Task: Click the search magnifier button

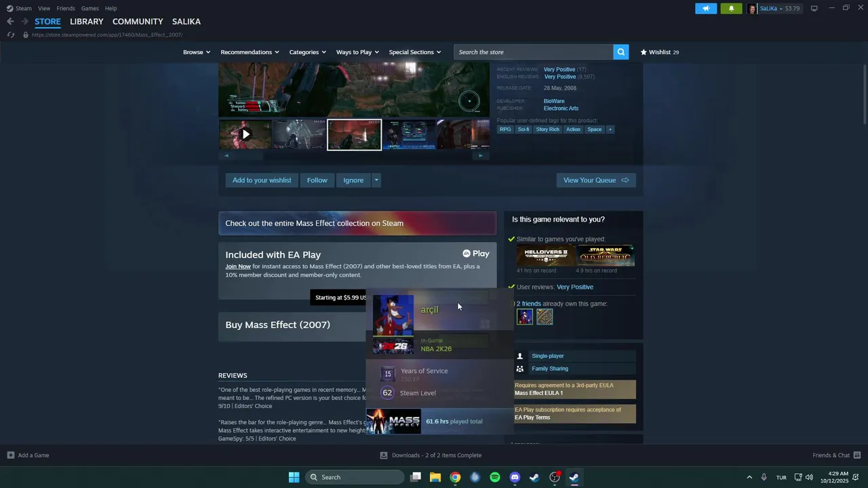Action: [x=620, y=52]
